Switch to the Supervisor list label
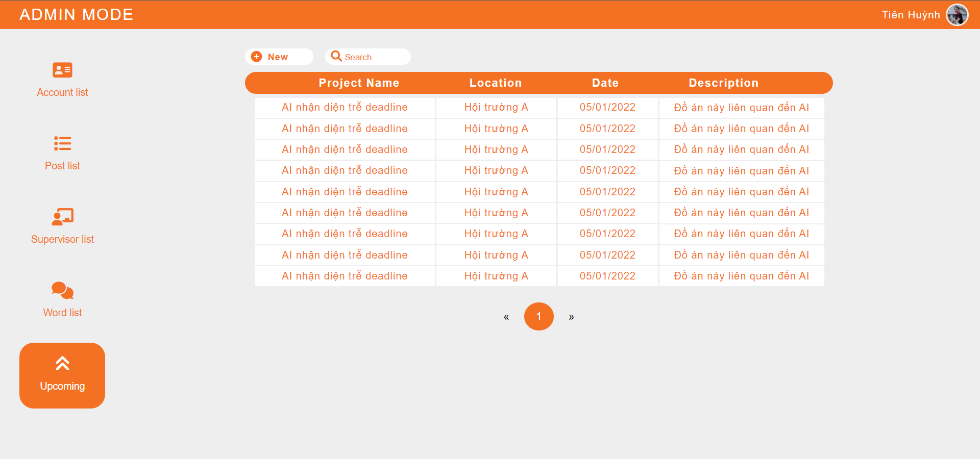Screen dimensions: 980x459 tap(62, 239)
